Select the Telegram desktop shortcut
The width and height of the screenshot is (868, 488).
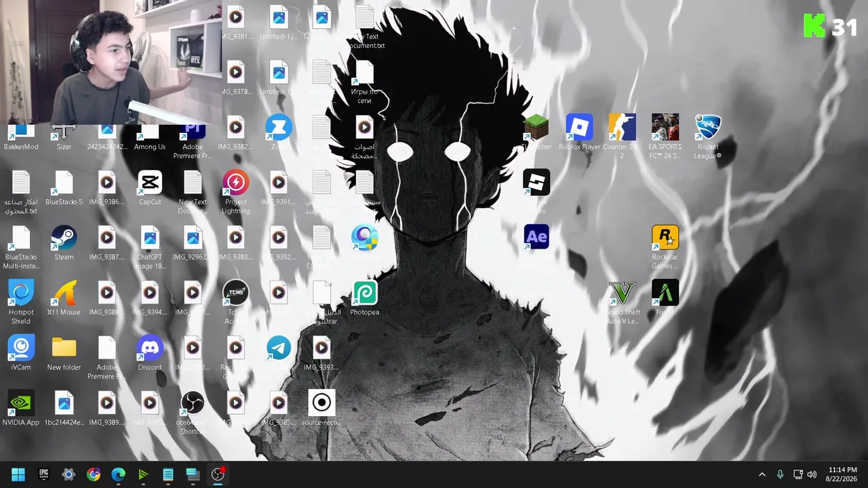[x=279, y=354]
